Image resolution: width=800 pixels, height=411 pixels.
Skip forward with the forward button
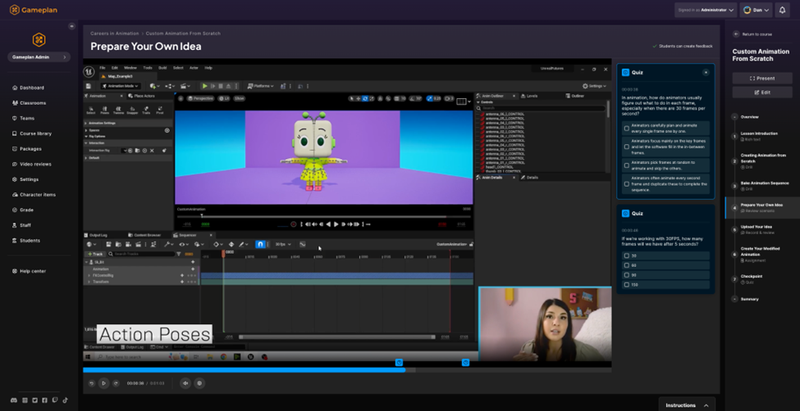116,383
